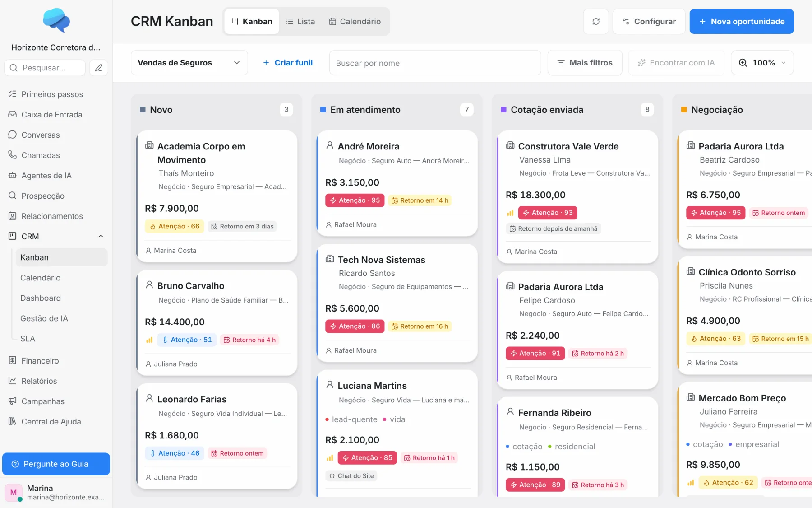The width and height of the screenshot is (812, 508).
Task: Click the residencial tag on Fernanda Ribeiro
Action: click(x=572, y=447)
